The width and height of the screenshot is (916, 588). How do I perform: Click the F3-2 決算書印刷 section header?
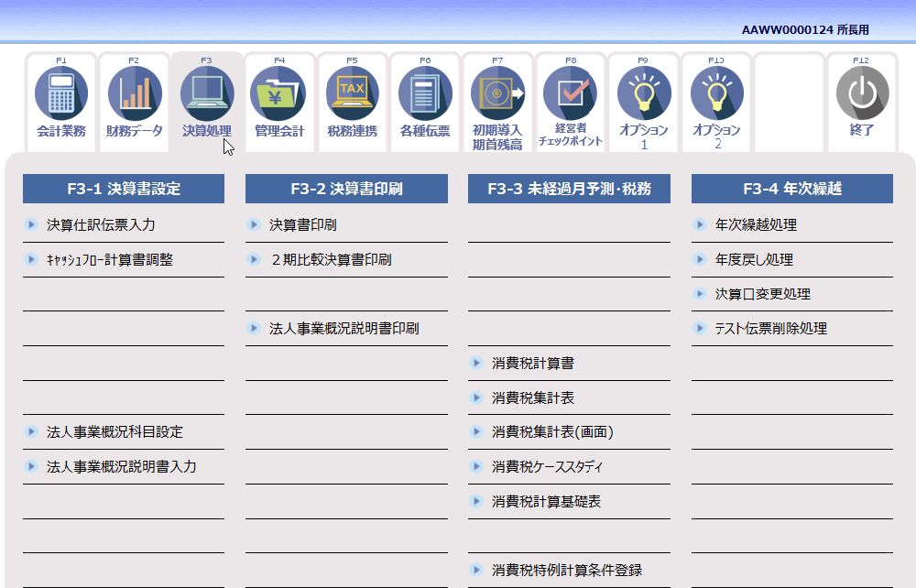pyautogui.click(x=345, y=189)
